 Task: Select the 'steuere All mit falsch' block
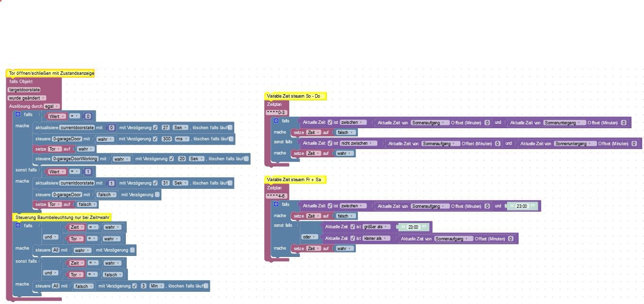click(x=121, y=286)
